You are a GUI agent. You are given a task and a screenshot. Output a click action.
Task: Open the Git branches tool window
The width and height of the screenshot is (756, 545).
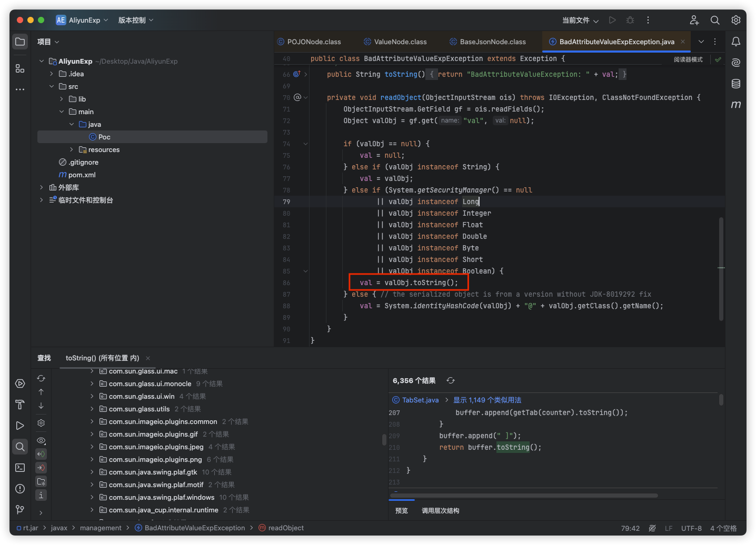point(20,509)
